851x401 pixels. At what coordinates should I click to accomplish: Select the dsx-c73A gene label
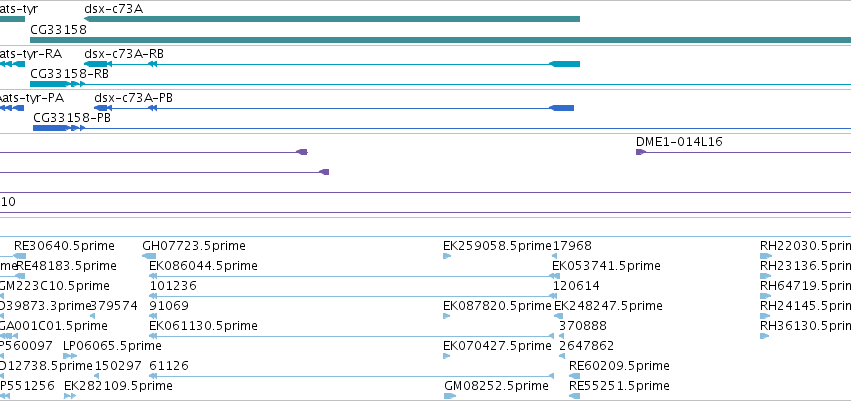[x=113, y=9]
